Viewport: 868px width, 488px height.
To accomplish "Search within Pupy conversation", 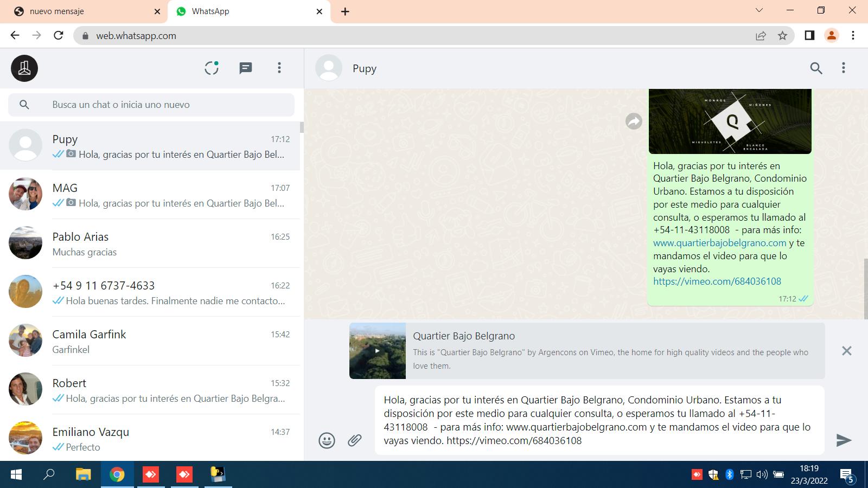I will (816, 68).
